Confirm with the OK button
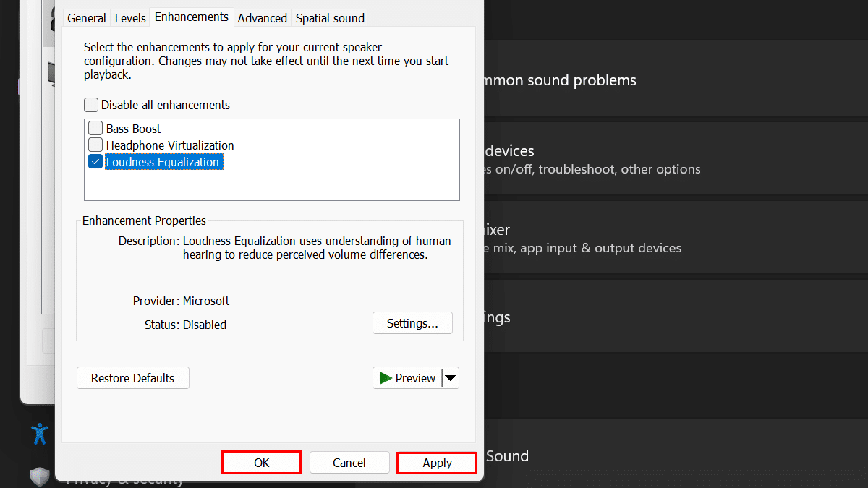Image resolution: width=868 pixels, height=488 pixels. pos(261,463)
